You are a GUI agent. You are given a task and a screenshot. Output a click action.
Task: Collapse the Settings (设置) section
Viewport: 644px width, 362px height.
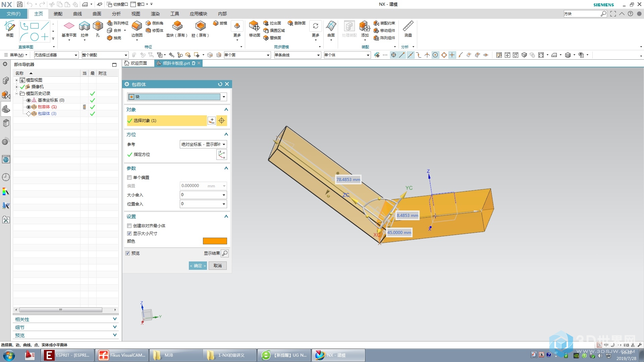226,217
